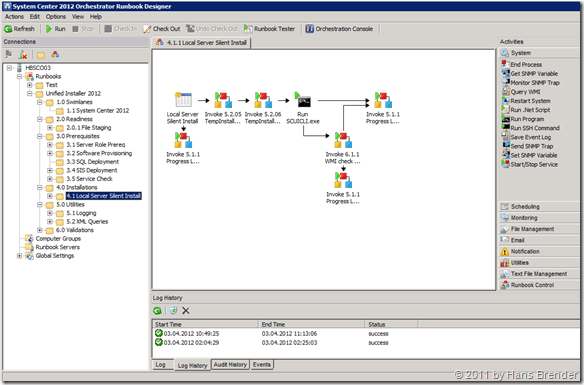Click the Start/Stop Service activity
This screenshot has height=385, width=584.
[530, 165]
